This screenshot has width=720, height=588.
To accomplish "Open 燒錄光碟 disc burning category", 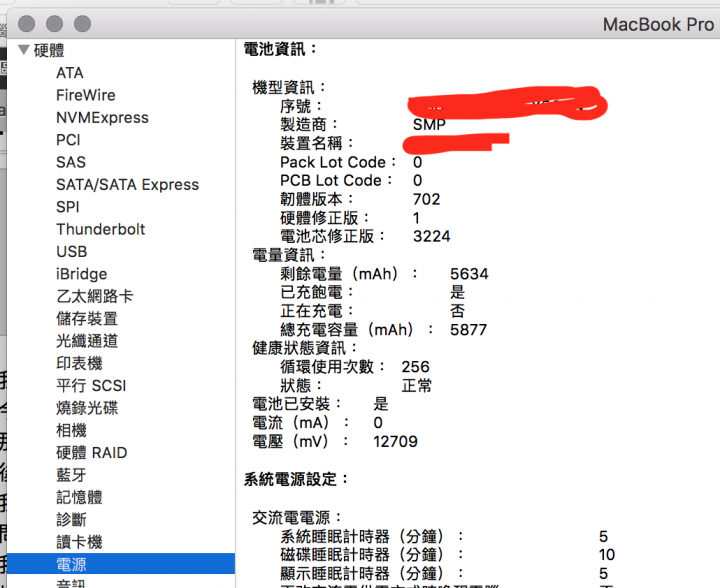I will [87, 408].
